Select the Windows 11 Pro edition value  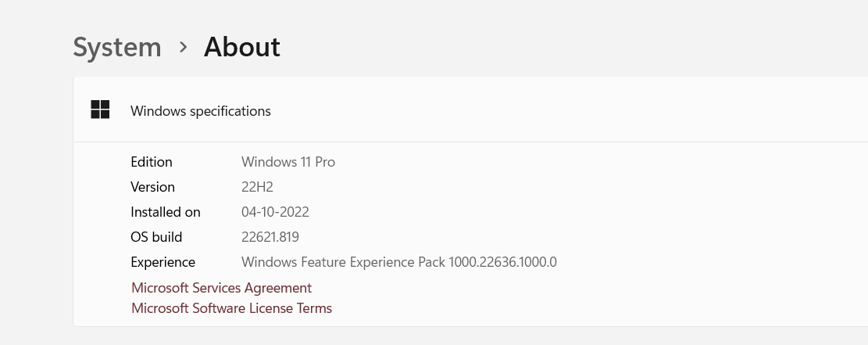tap(288, 162)
